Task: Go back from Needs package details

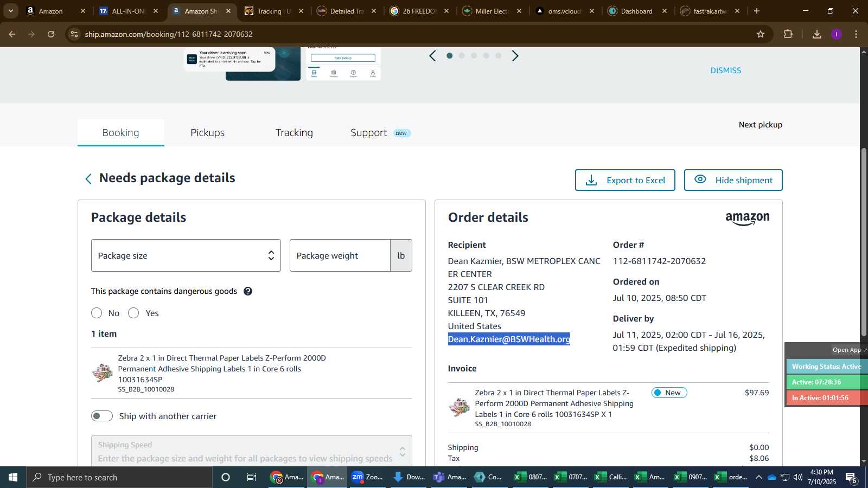Action: [88, 179]
